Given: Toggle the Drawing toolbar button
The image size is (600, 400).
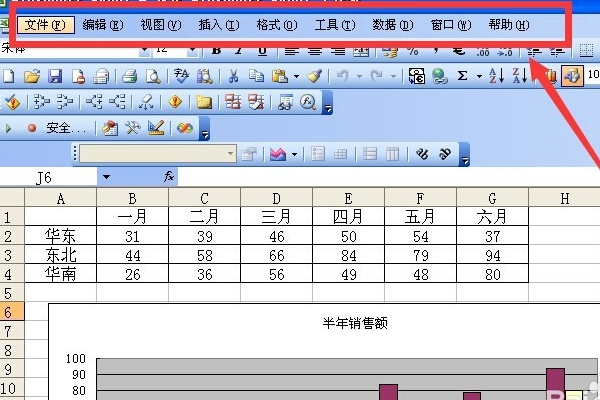Looking at the screenshot, I should (572, 76).
